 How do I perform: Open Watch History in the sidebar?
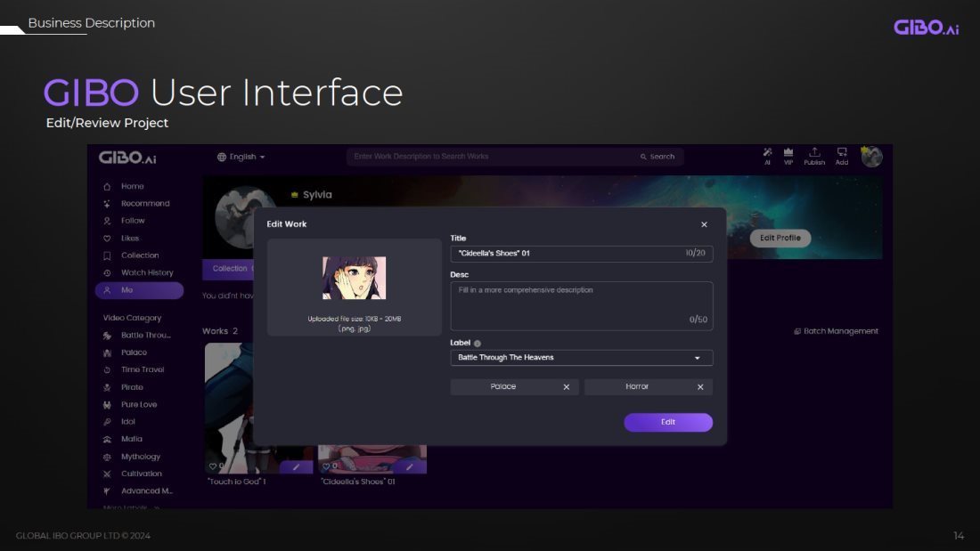pyautogui.click(x=147, y=273)
